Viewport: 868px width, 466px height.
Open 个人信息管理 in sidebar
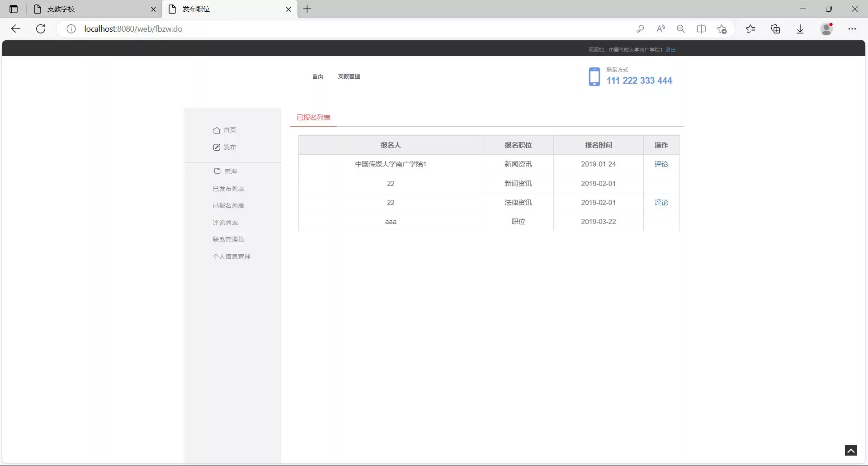pyautogui.click(x=231, y=257)
